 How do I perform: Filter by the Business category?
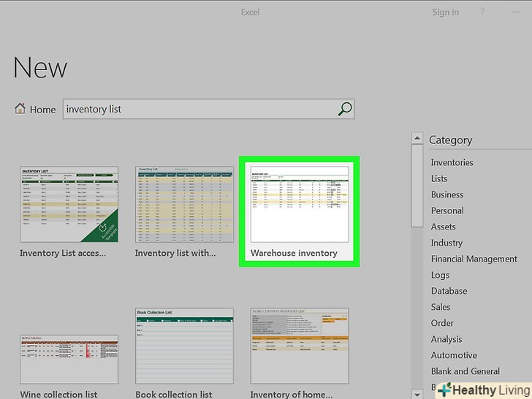tap(447, 194)
